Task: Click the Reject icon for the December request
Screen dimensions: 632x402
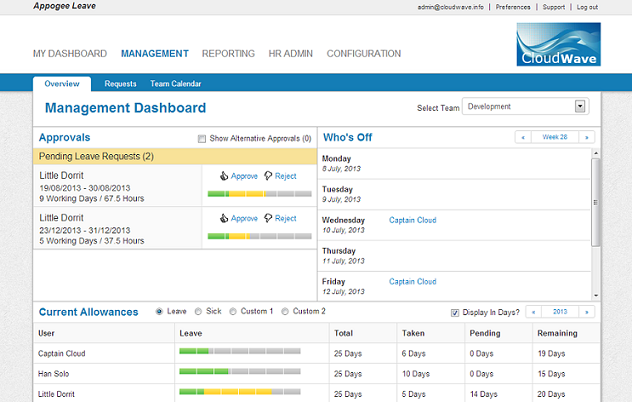Action: pos(268,218)
